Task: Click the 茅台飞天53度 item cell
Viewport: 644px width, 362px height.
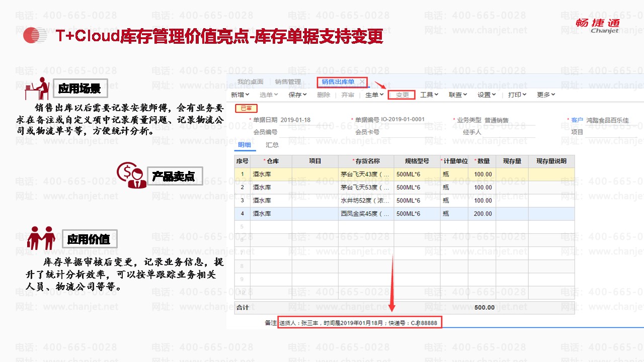Action: point(366,188)
